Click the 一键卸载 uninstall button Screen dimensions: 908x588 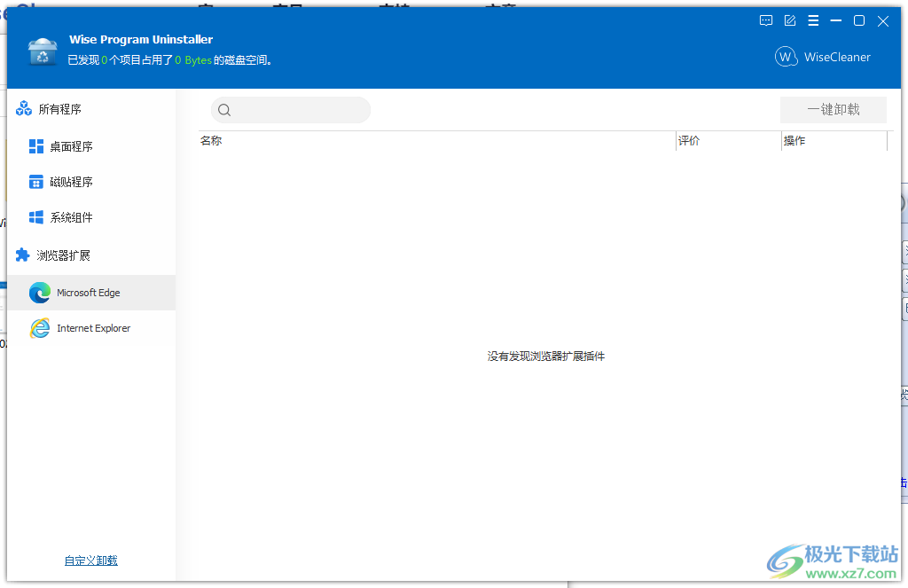(832, 109)
